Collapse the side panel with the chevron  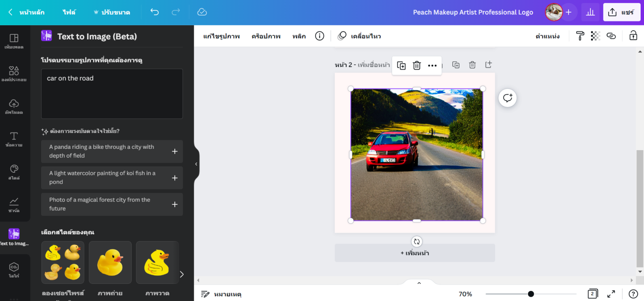point(196,163)
